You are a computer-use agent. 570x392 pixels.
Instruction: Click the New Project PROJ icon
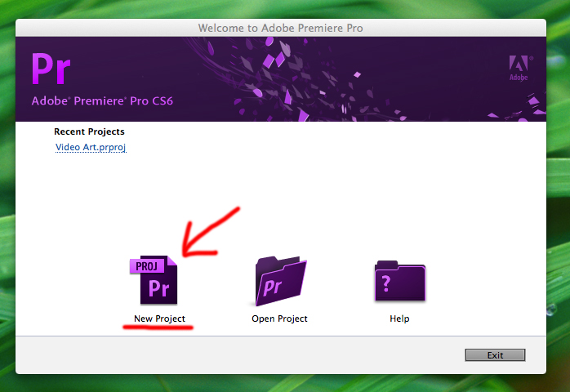pos(154,279)
